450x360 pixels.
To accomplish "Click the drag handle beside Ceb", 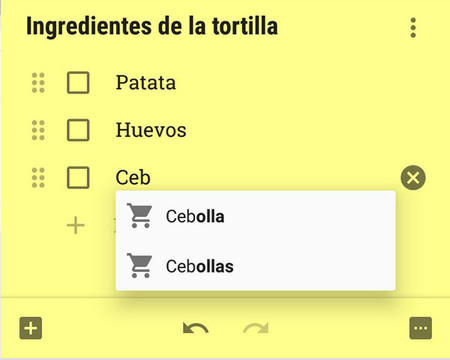I will click(38, 178).
